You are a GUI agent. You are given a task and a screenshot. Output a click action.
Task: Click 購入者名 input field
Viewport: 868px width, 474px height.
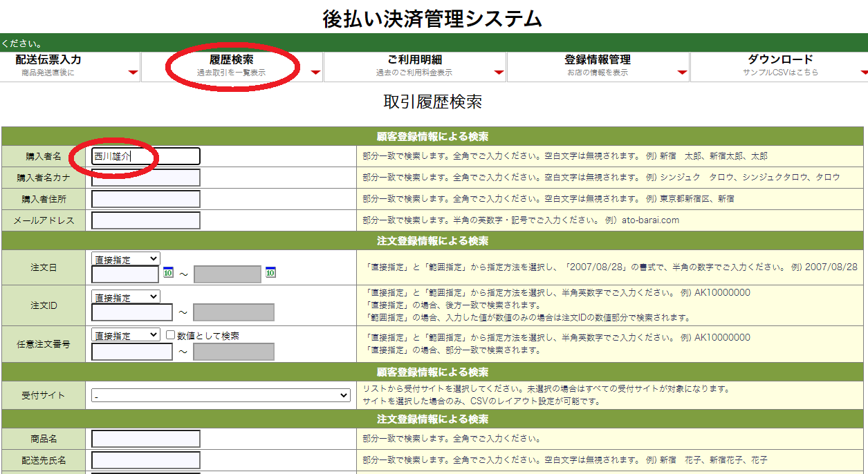[x=146, y=156]
